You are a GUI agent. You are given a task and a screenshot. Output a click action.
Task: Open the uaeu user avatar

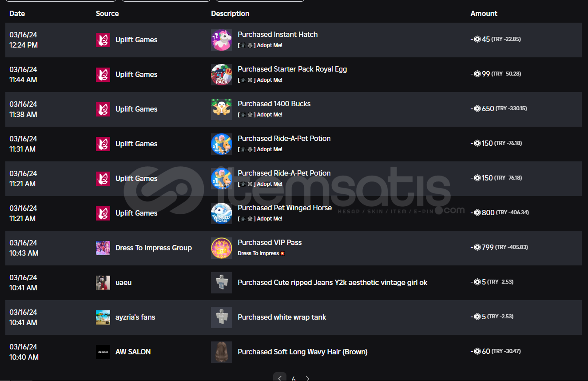(103, 283)
